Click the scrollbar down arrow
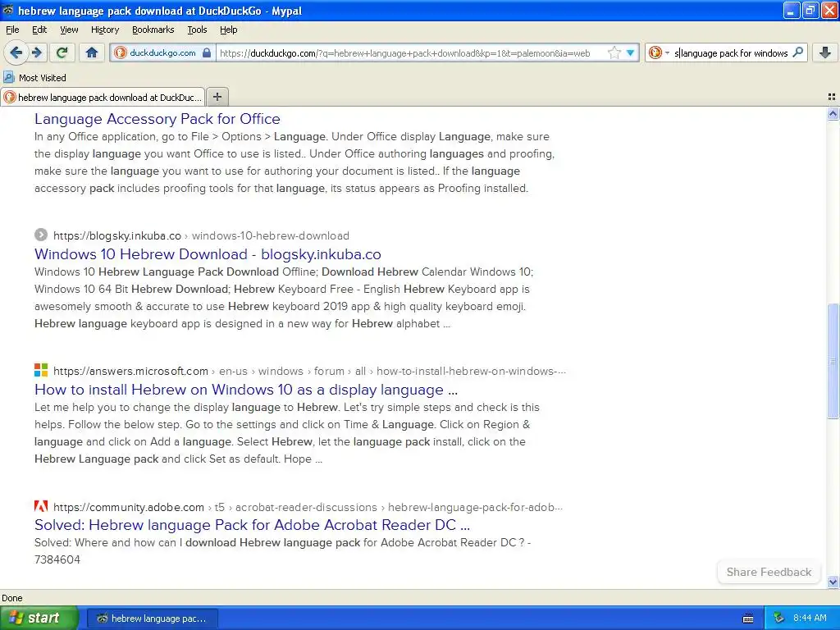 click(833, 582)
